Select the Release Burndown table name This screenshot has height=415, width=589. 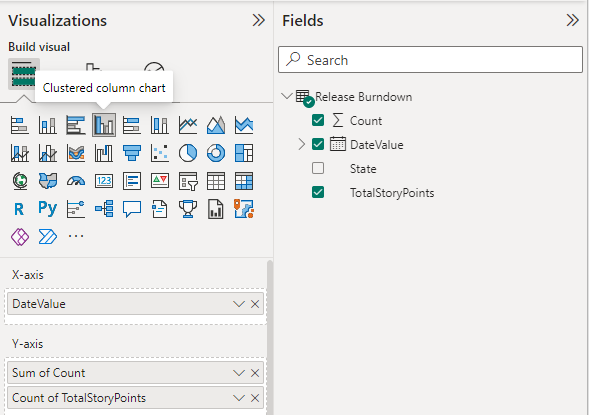pyautogui.click(x=364, y=97)
